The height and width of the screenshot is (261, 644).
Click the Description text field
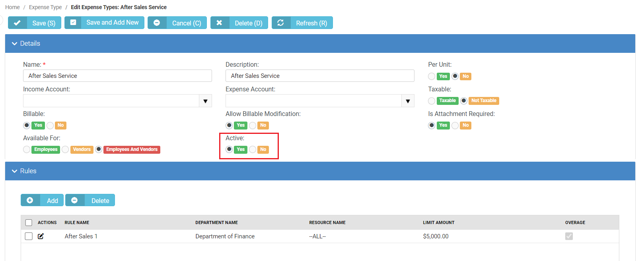point(319,76)
